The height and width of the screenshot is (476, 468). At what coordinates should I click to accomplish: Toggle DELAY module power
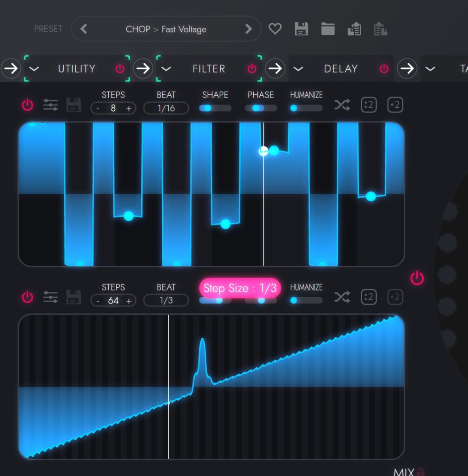(x=384, y=69)
